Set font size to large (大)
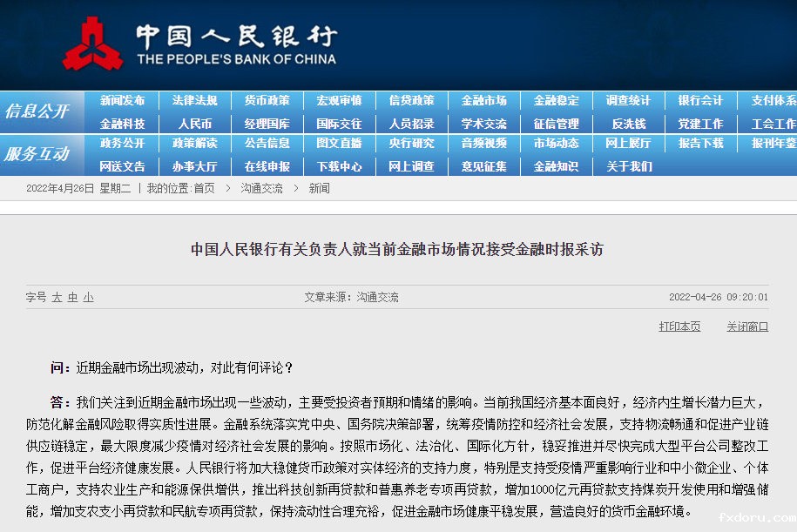 (x=57, y=298)
